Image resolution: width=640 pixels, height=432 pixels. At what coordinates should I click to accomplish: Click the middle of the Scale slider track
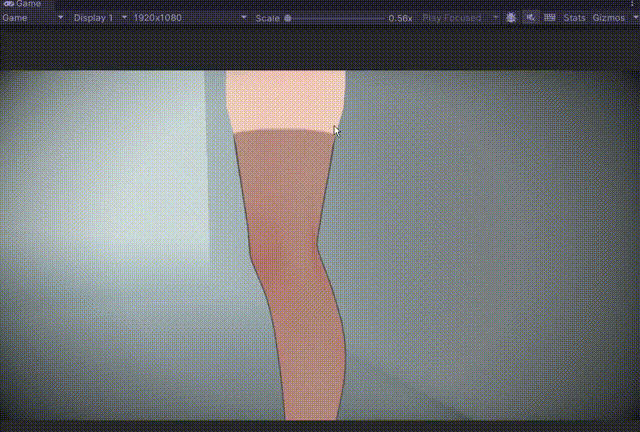(336, 18)
